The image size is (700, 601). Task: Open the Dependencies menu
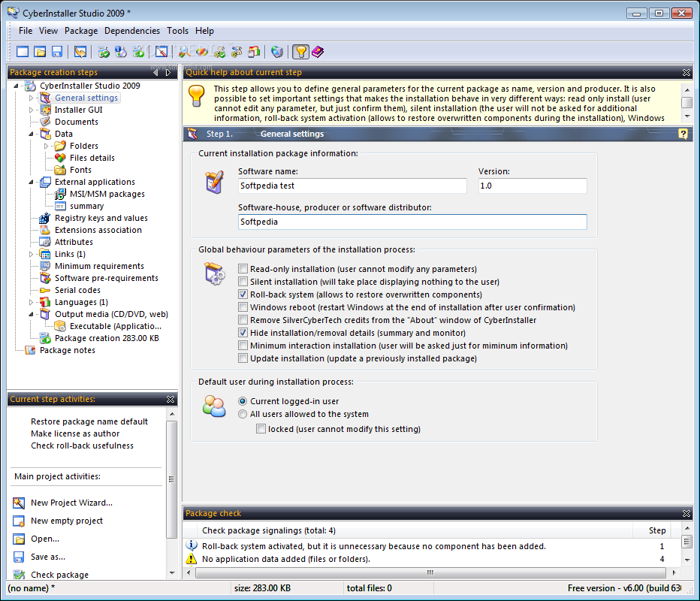pyautogui.click(x=132, y=31)
